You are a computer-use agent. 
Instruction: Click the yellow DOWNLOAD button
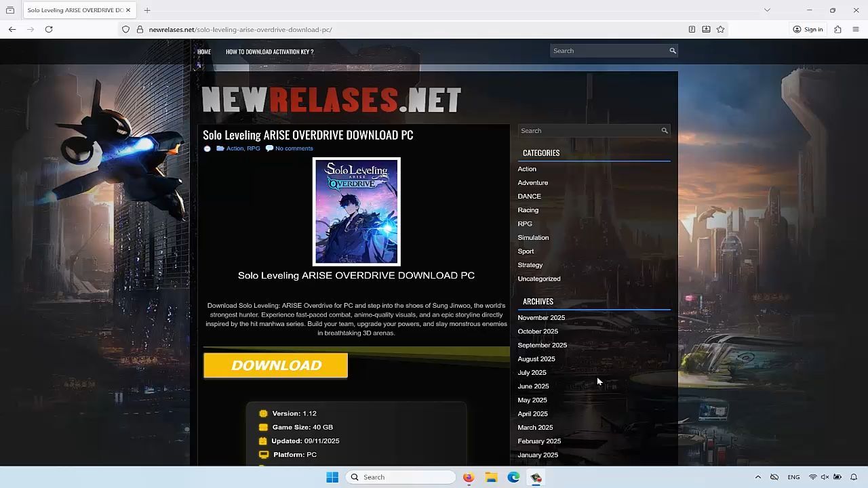[275, 365]
